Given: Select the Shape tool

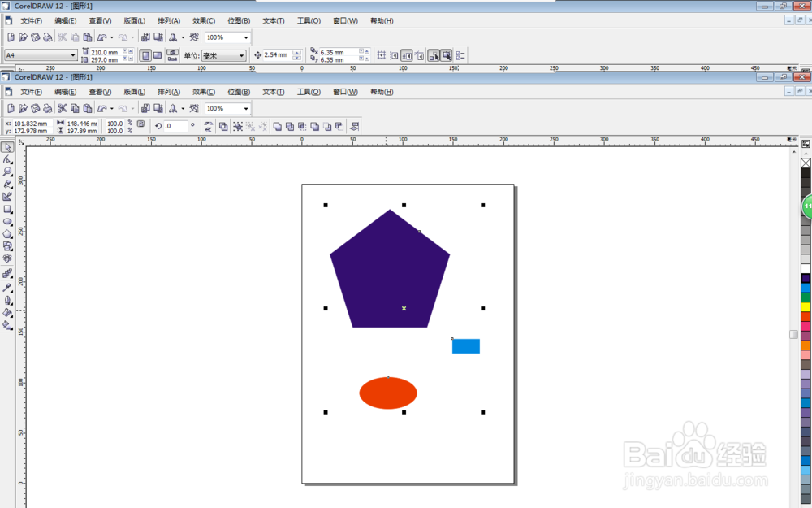Looking at the screenshot, I should pyautogui.click(x=9, y=160).
